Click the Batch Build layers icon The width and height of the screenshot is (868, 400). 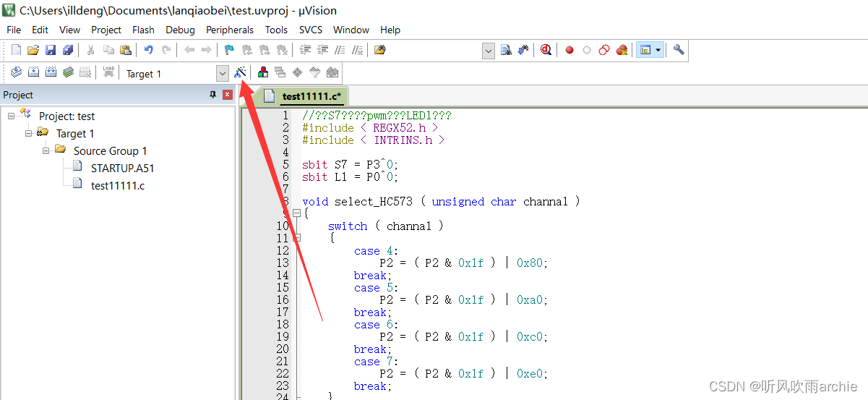[x=68, y=72]
